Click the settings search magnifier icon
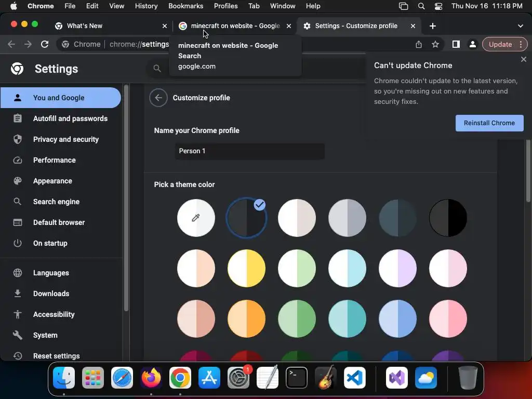The image size is (532, 399). (x=157, y=69)
